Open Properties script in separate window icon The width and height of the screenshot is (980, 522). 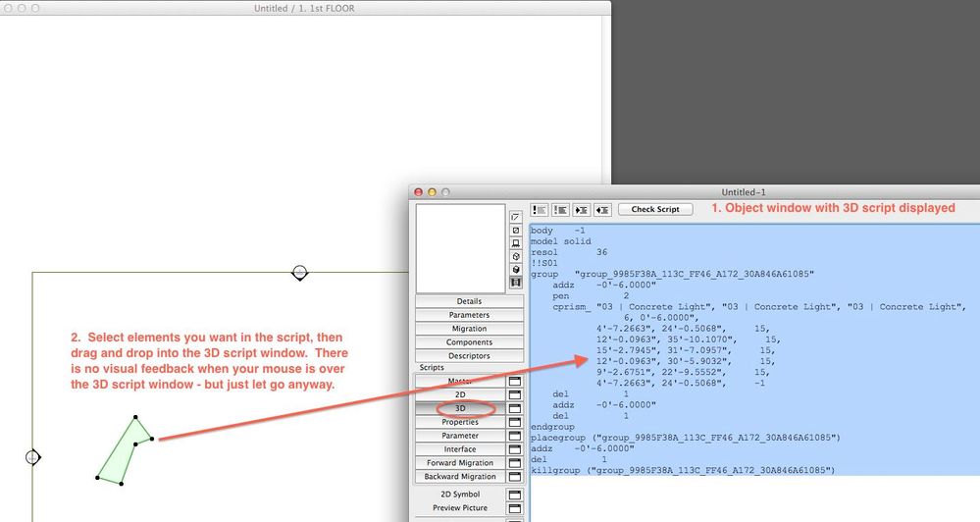coord(514,422)
